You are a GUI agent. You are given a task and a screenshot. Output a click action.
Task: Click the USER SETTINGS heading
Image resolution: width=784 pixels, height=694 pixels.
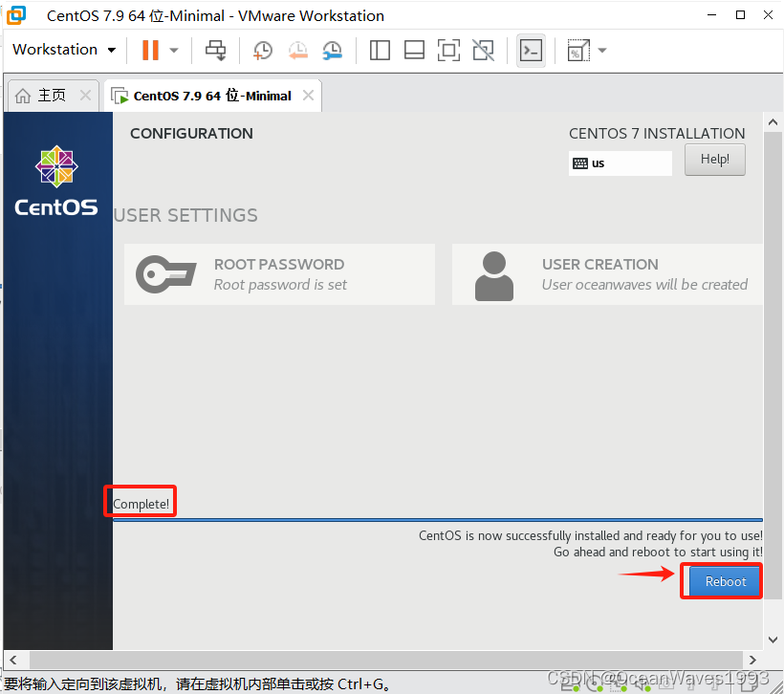pos(185,215)
